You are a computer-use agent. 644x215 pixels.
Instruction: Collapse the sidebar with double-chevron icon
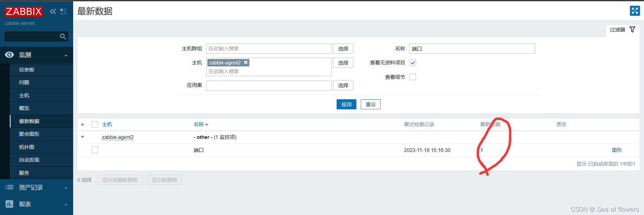pyautogui.click(x=53, y=11)
